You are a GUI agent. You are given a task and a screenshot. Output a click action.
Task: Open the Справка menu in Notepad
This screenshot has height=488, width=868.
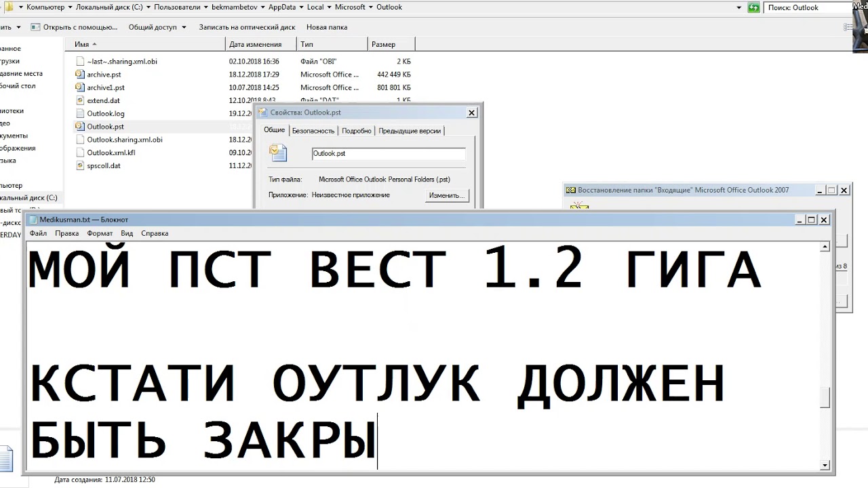point(155,233)
